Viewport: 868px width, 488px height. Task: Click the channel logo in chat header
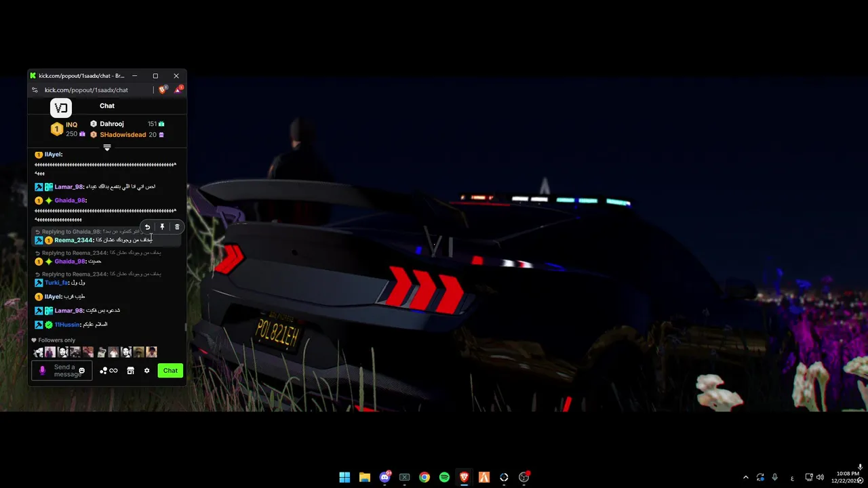60,107
